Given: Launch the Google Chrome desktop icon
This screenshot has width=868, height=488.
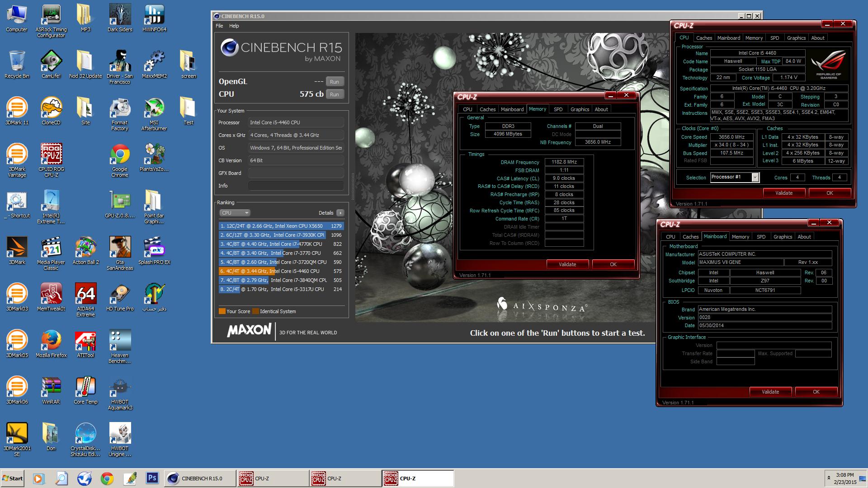Looking at the screenshot, I should pyautogui.click(x=120, y=160).
